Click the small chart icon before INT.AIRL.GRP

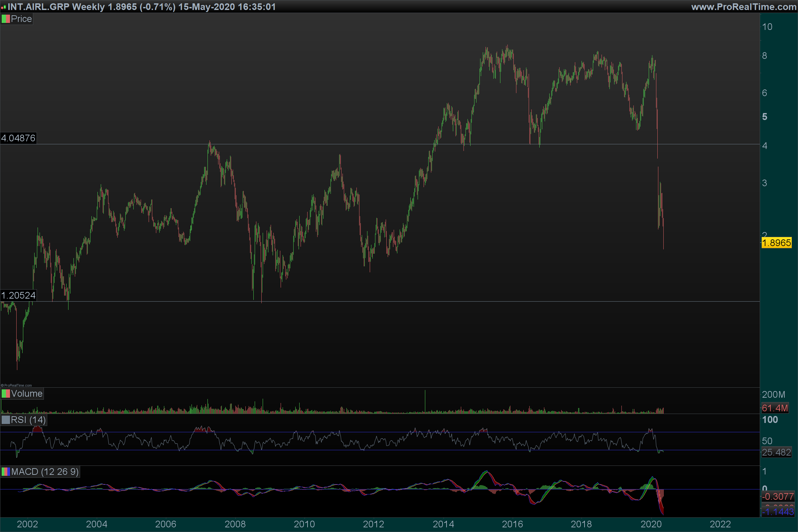[x=3, y=7]
